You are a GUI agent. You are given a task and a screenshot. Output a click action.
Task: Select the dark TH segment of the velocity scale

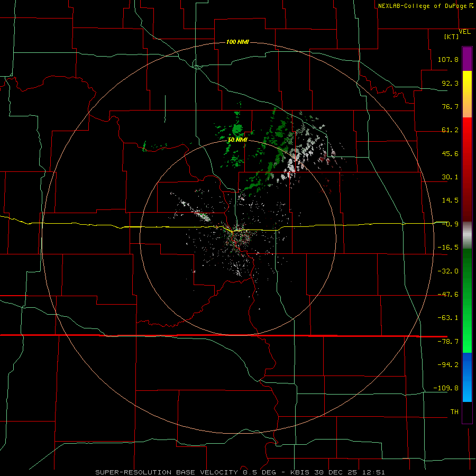coord(467,413)
